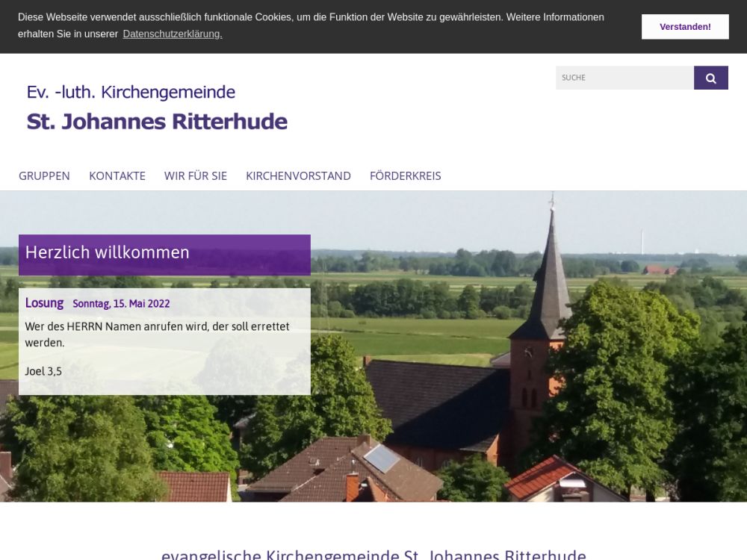Open the Gruppen menu item
Screen dimensions: 747x560
(44, 175)
